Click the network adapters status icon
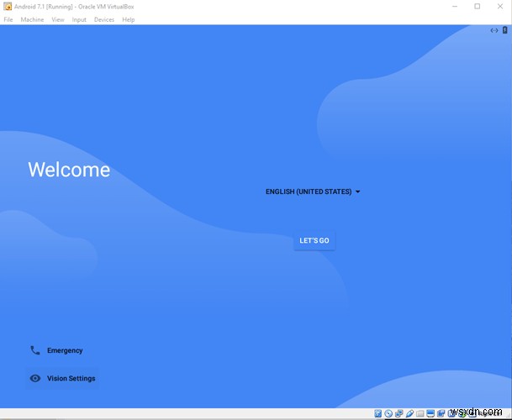This screenshot has width=512, height=420. [399, 413]
